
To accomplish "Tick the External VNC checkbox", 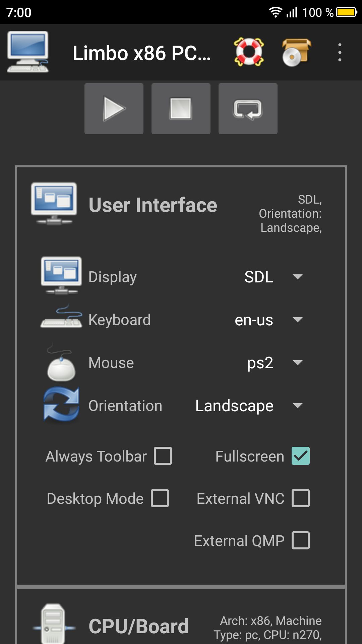I will (x=300, y=498).
